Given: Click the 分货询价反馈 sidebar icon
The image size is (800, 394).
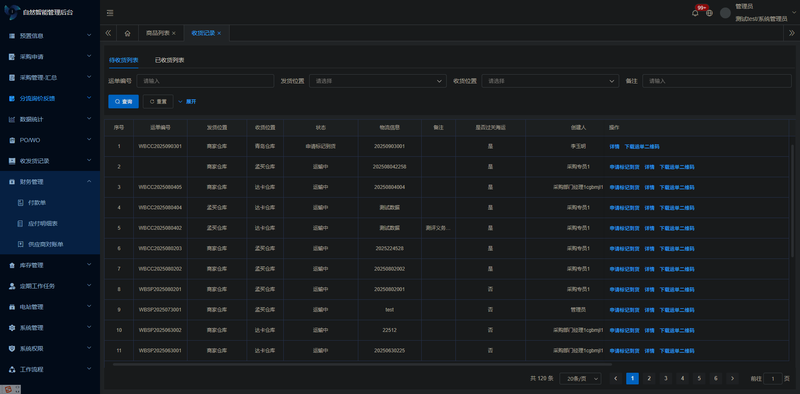Looking at the screenshot, I should 12,98.
